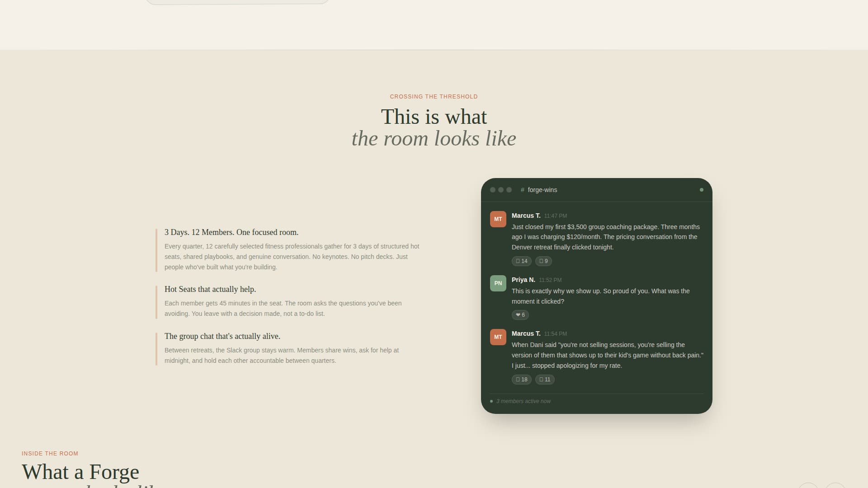Toggle the reaction pill showing 11
The width and height of the screenshot is (868, 488).
click(x=545, y=380)
